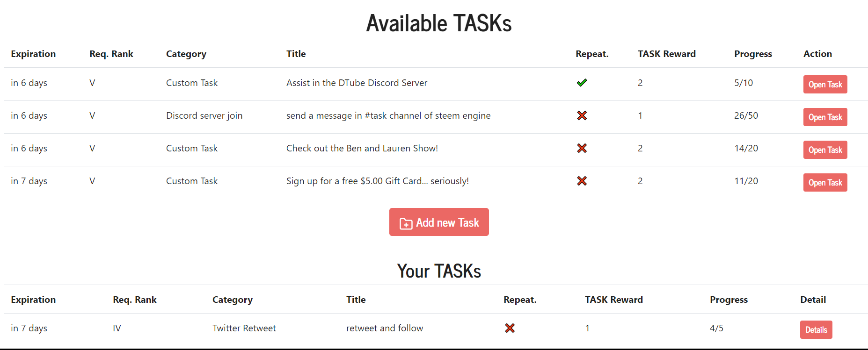Click 'Action' column header
Screen dimensions: 868x350
tap(817, 54)
